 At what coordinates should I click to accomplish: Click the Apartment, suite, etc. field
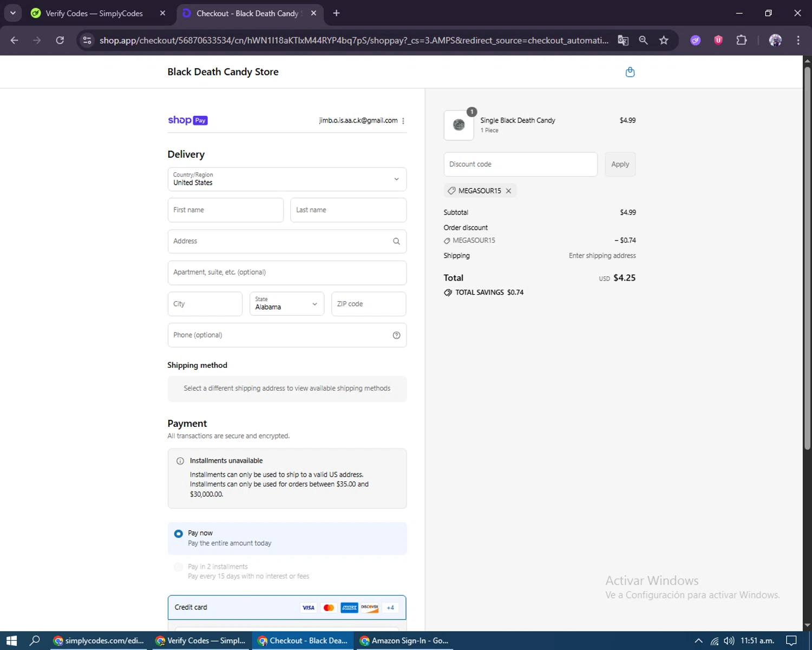(287, 272)
